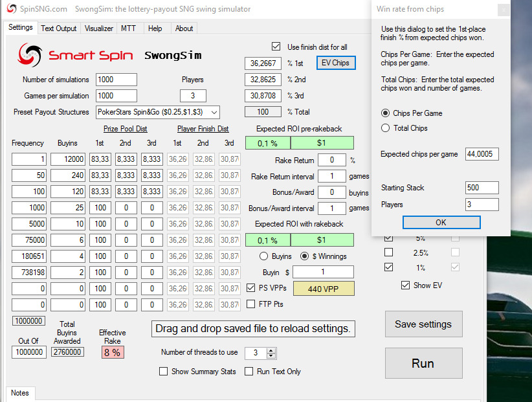The height and width of the screenshot is (402, 532).
Task: Click the % 2nd input field
Action: [x=263, y=80]
